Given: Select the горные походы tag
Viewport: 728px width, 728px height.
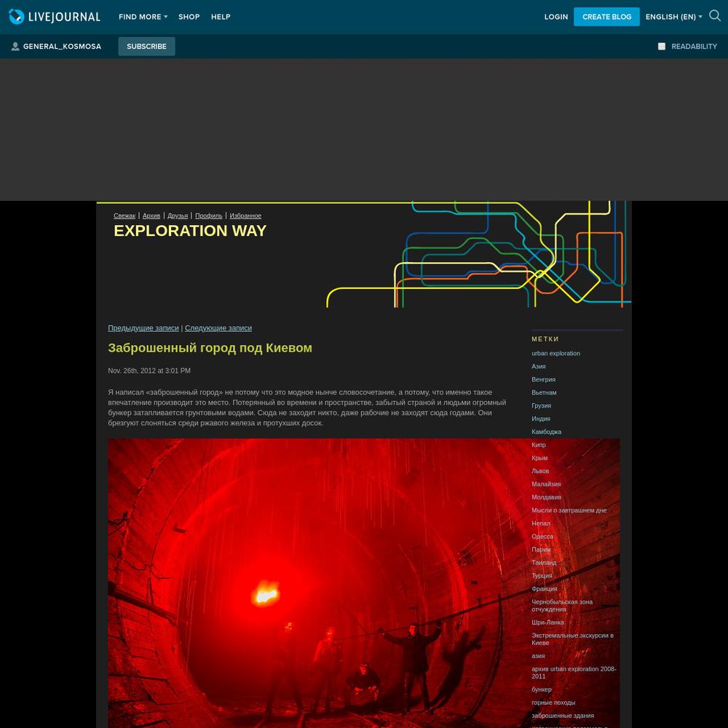Looking at the screenshot, I should coord(553,703).
